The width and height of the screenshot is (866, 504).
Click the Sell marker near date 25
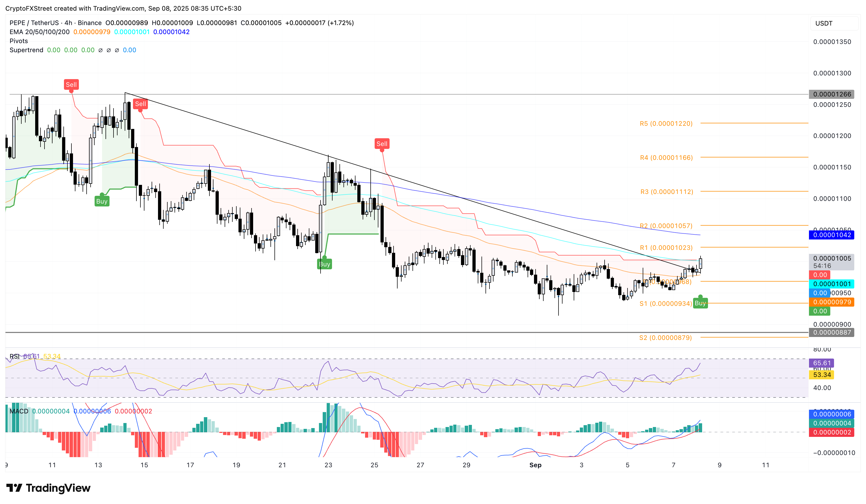tap(382, 144)
